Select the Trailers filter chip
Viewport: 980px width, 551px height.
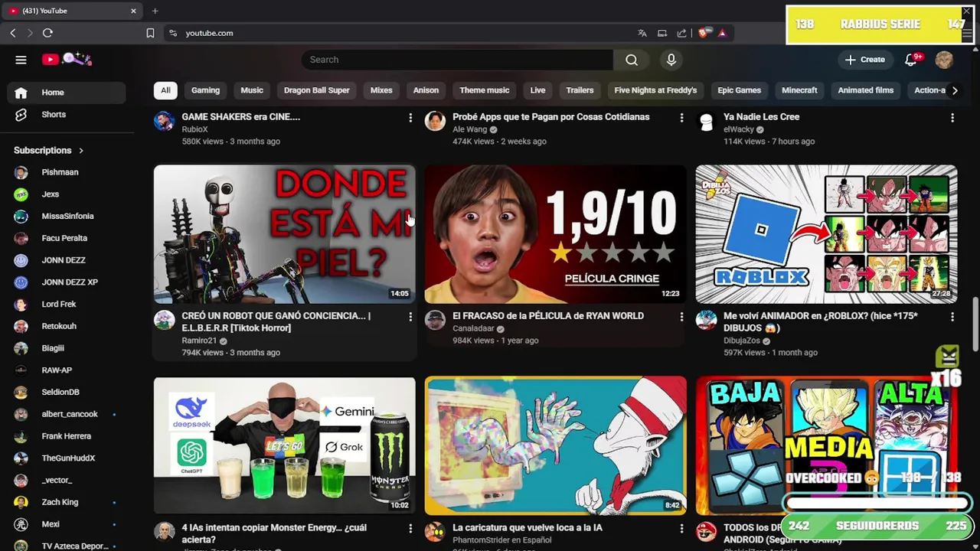(x=580, y=90)
